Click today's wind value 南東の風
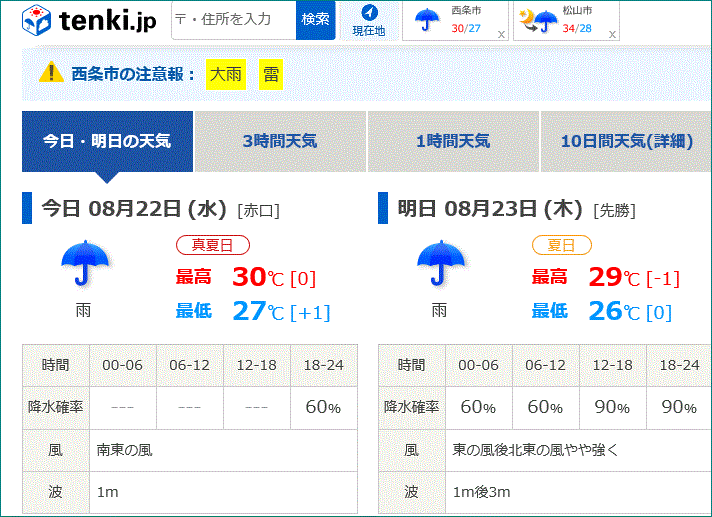This screenshot has width=712, height=517. point(124,450)
